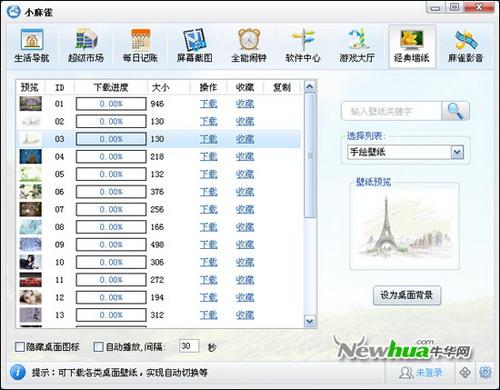Launch the 屏幕截图 screenshot tool

[195, 46]
